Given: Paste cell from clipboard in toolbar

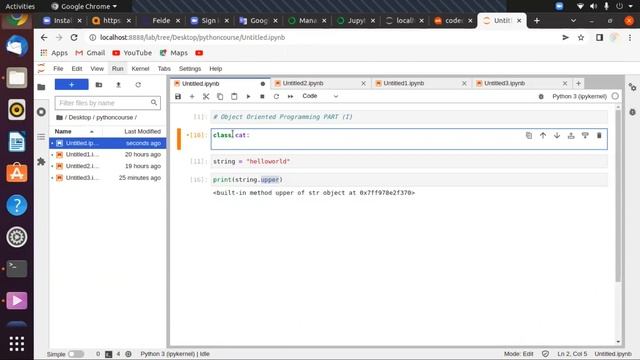Looking at the screenshot, I should 234,96.
